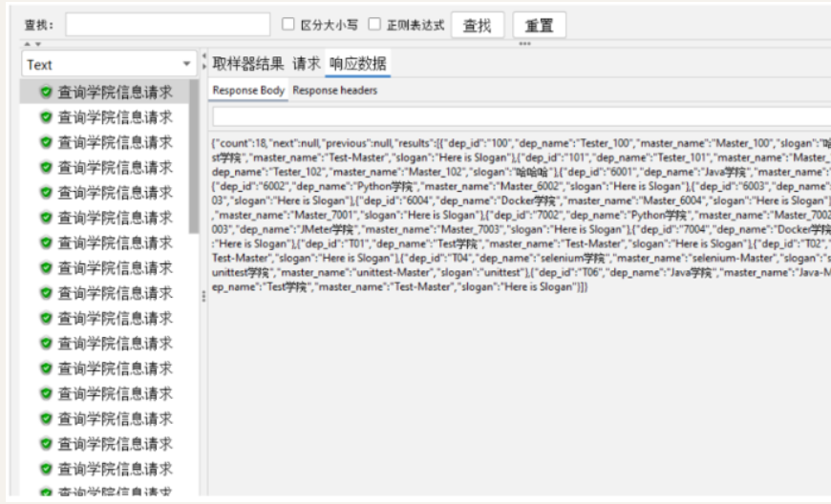The width and height of the screenshot is (831, 504).
Task: Click "dep_id":"T06" in response body
Action: [569, 272]
